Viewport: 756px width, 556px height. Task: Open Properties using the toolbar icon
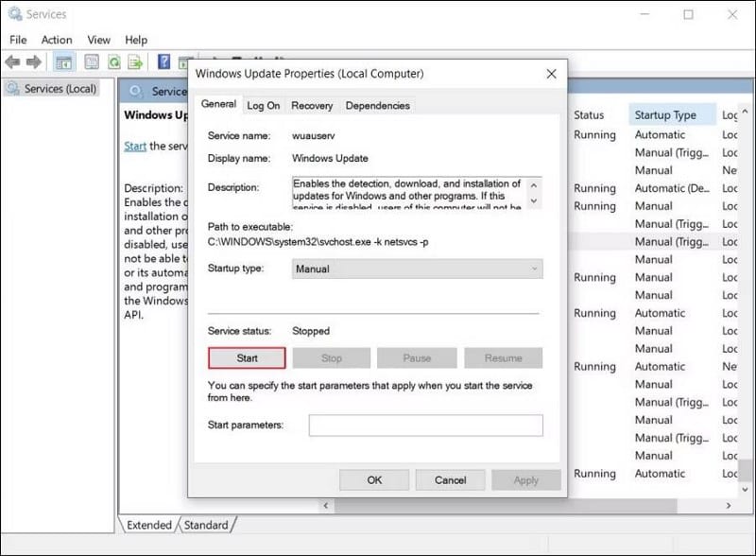90,61
